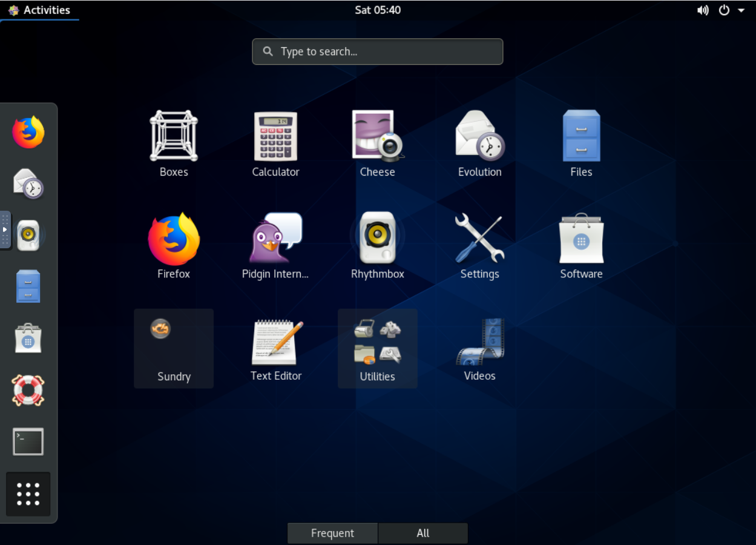Image resolution: width=756 pixels, height=545 pixels.
Task: Launch Evolution mail client
Action: (x=479, y=144)
